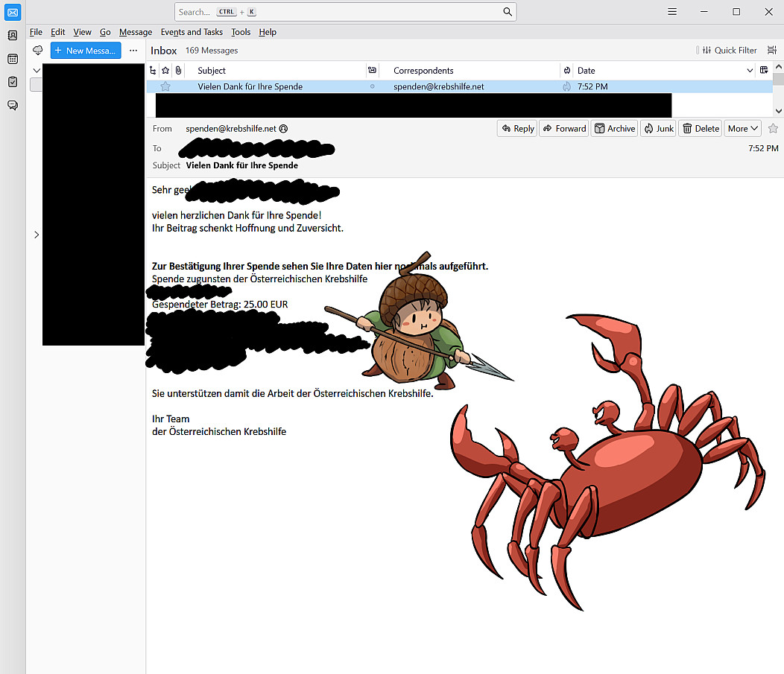The image size is (784, 674).
Task: Open the Events and Tasks menu
Action: click(192, 32)
